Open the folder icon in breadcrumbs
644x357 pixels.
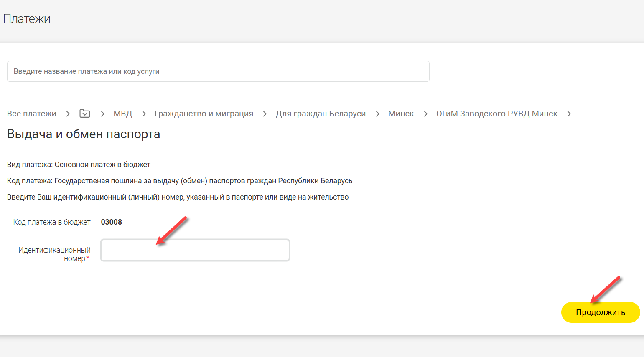click(85, 114)
